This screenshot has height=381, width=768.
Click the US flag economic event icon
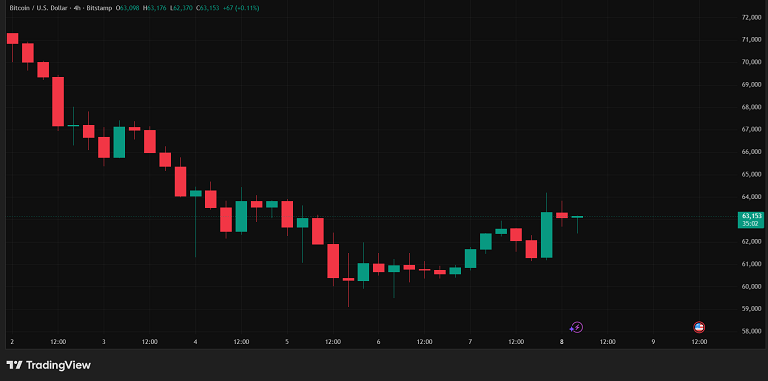pos(699,327)
